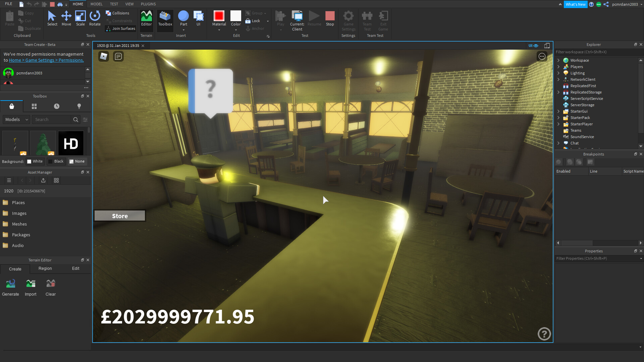The width and height of the screenshot is (644, 362).
Task: Open the in-game chat icon
Action: [x=118, y=56]
